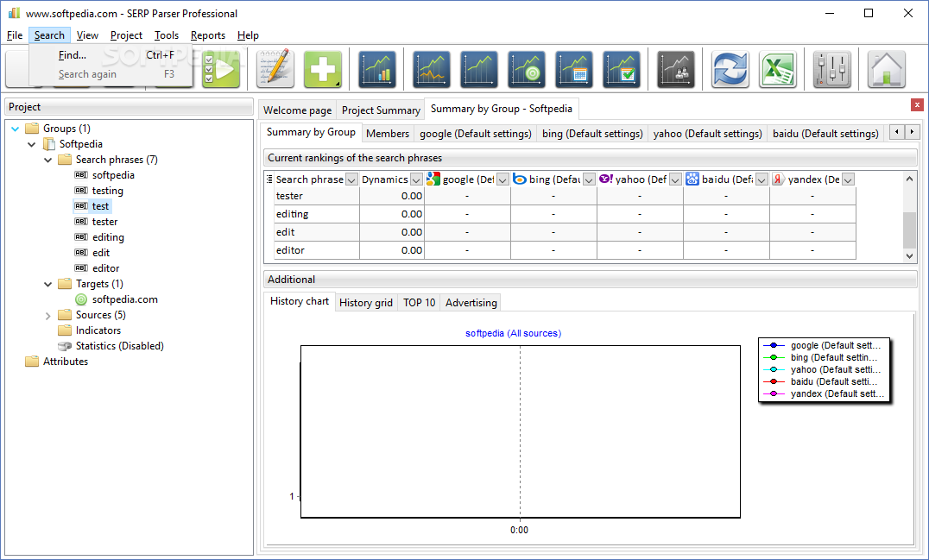Open the chart with green checkmark icon
Viewport: 929px width, 560px height.
coord(622,69)
